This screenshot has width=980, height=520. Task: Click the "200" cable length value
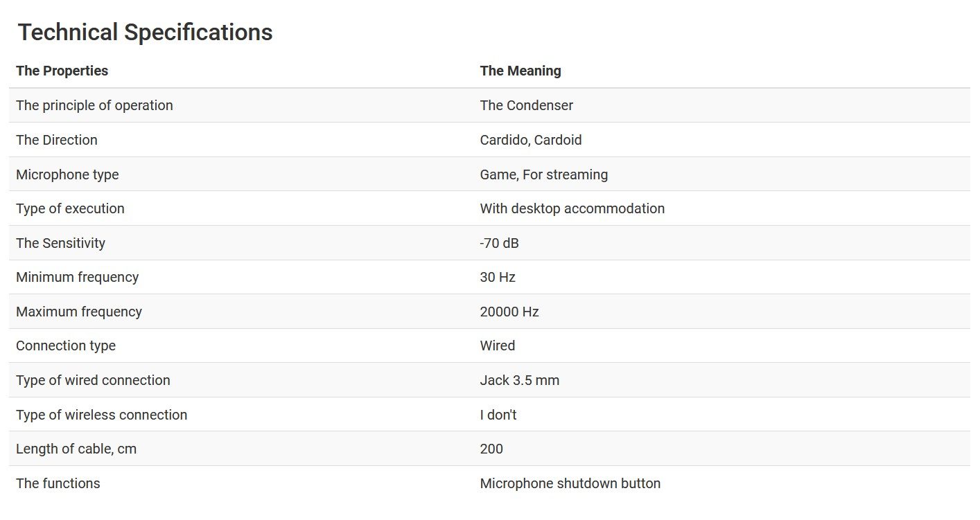(491, 449)
